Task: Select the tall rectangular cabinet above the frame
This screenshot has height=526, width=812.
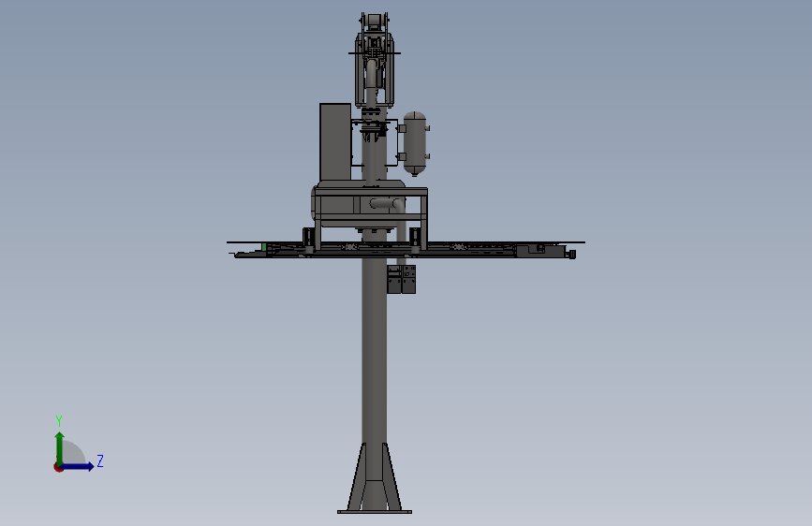Action: tap(335, 142)
